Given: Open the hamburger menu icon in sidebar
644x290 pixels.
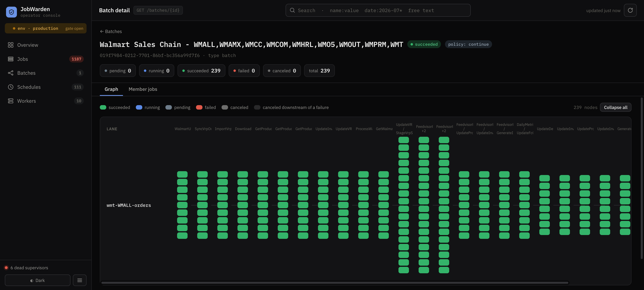Looking at the screenshot, I should click(79, 280).
